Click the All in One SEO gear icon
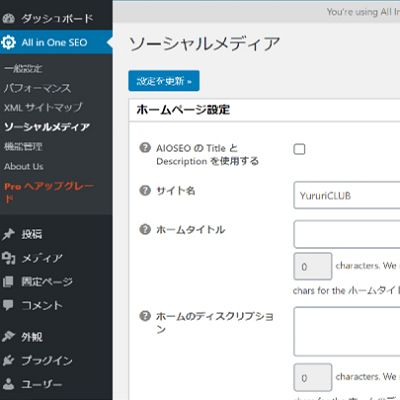Viewport: 400px width, 400px height. (x=8, y=42)
